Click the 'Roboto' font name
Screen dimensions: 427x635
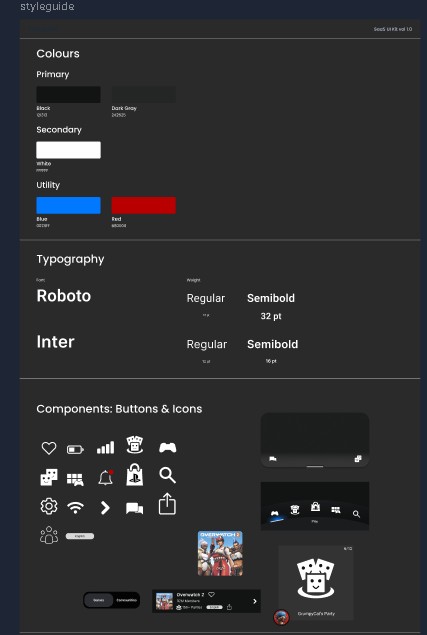point(64,296)
